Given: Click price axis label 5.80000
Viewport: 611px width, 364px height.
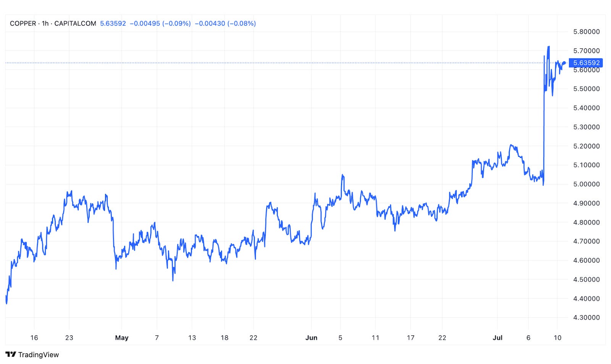Looking at the screenshot, I should tap(587, 32).
